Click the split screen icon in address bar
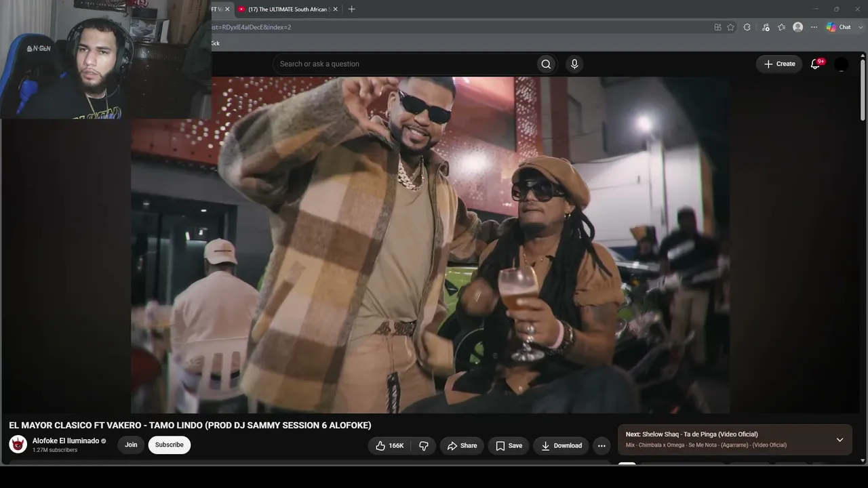The height and width of the screenshot is (488, 868). 717,27
